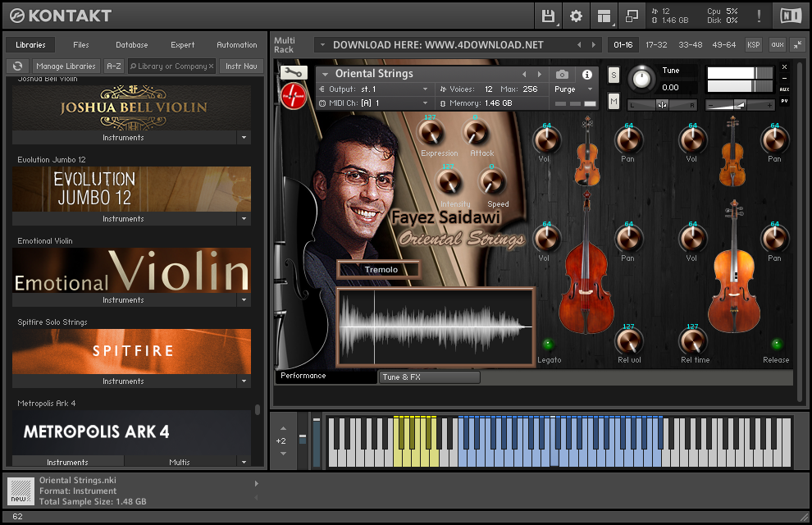The width and height of the screenshot is (812, 525).
Task: Click the info icon in instrument header
Action: 587,75
